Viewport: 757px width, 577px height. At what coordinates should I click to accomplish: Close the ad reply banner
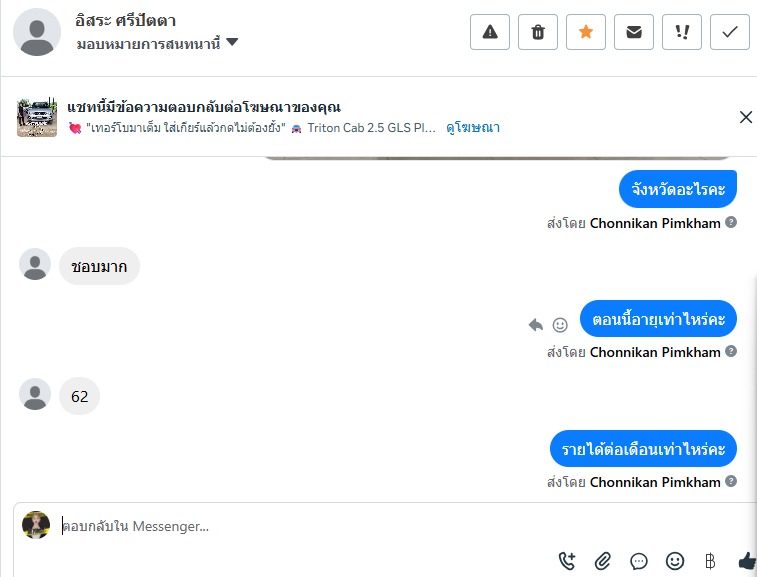(x=745, y=117)
